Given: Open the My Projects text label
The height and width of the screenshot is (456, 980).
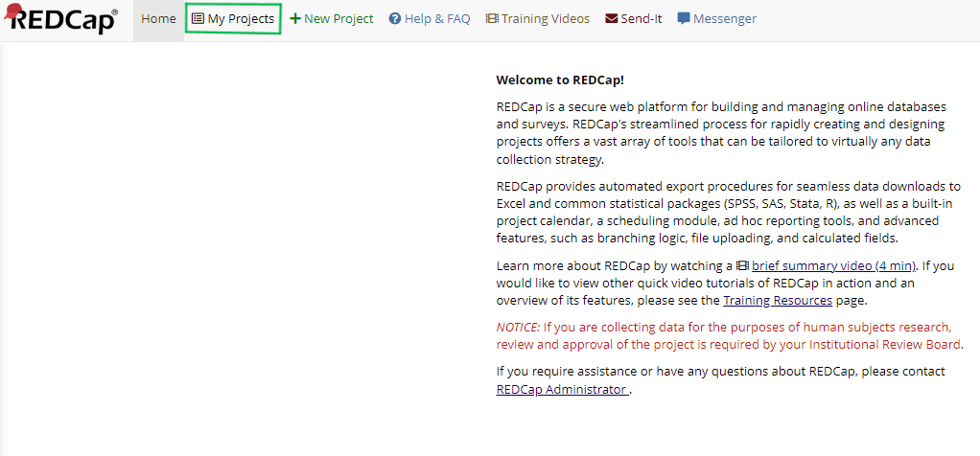Looking at the screenshot, I should click(x=241, y=19).
